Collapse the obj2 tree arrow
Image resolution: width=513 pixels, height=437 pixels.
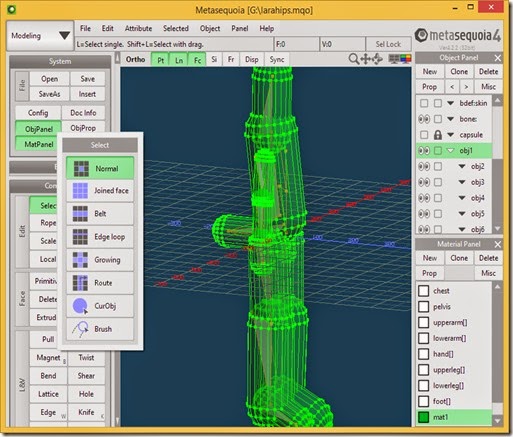coord(462,166)
